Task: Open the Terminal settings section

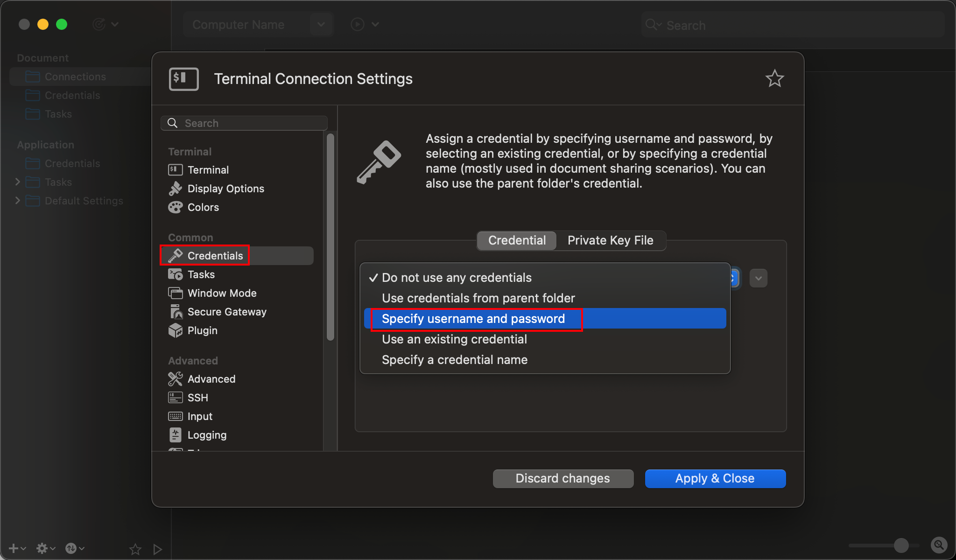Action: coord(208,169)
